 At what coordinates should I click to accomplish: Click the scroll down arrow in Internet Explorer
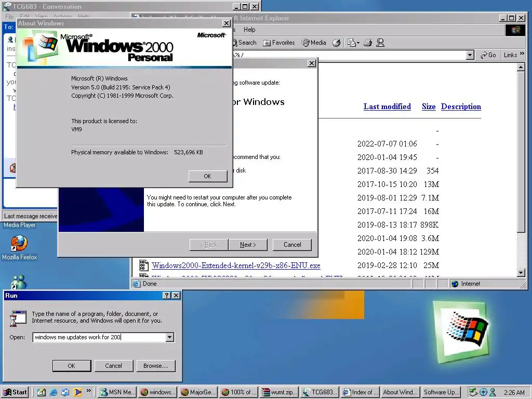[x=521, y=272]
